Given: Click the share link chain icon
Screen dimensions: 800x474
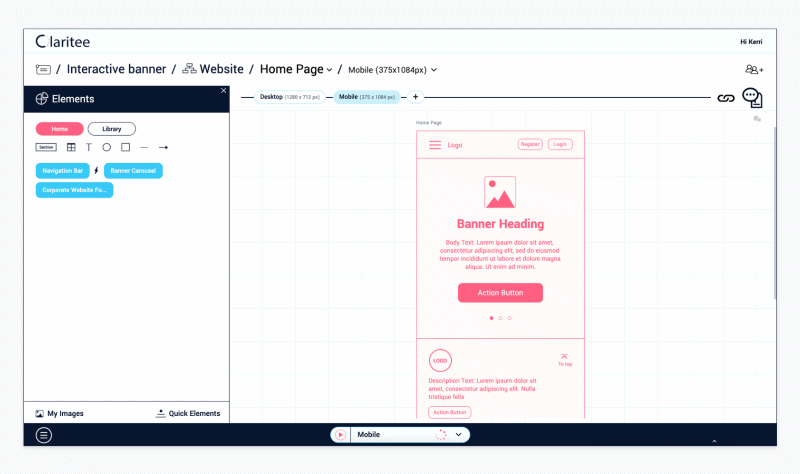Looking at the screenshot, I should point(726,98).
